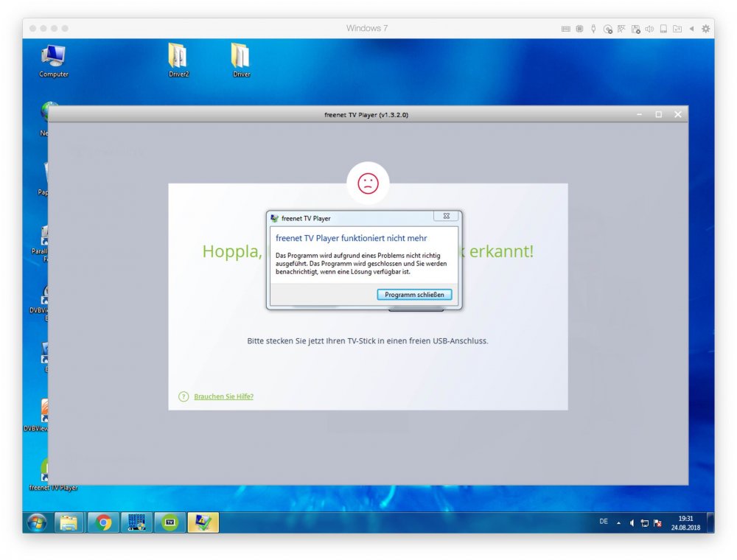Click 'freenet TV Player funktioniert nicht mehr' heading
Viewport: 737px width, 560px height.
point(351,238)
